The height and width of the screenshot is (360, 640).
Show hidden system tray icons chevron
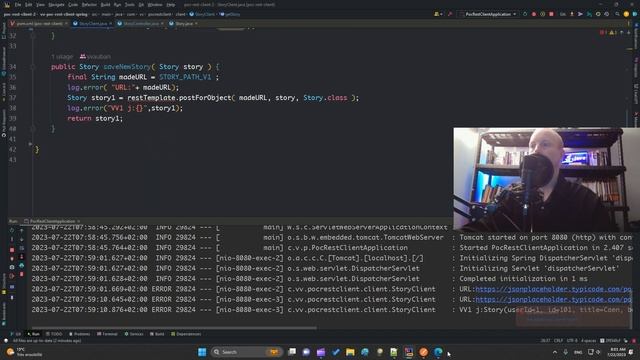pyautogui.click(x=555, y=352)
